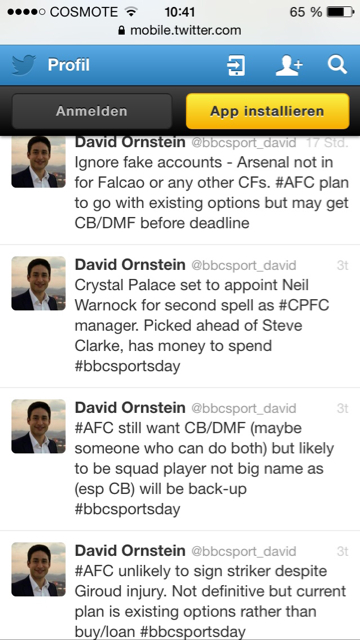The width and height of the screenshot is (360, 640).
Task: Open the search magnifier icon
Action: 337,65
